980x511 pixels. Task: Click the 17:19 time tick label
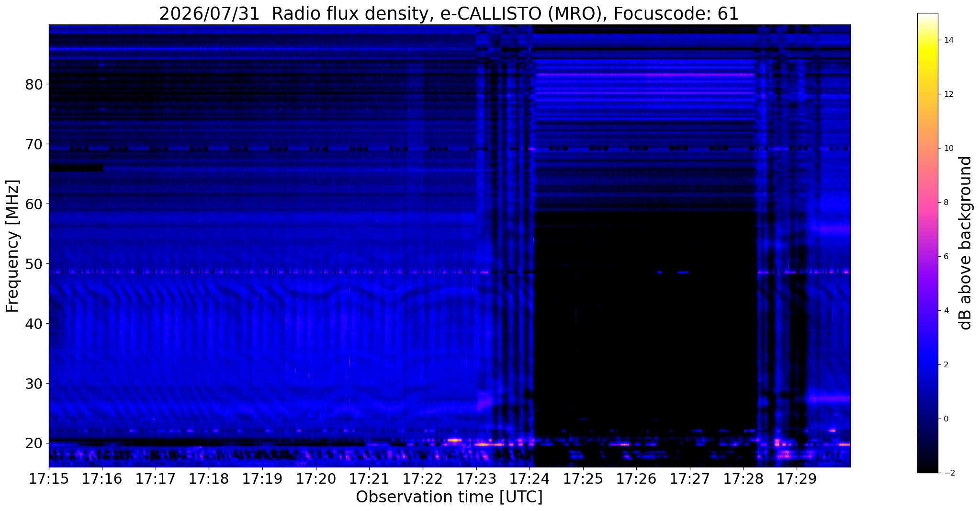(262, 479)
